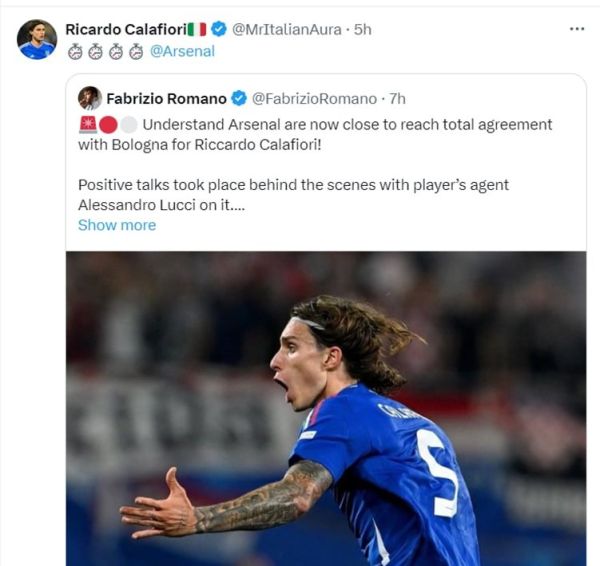Click the siren emoji in the quoted tweet

click(88, 125)
